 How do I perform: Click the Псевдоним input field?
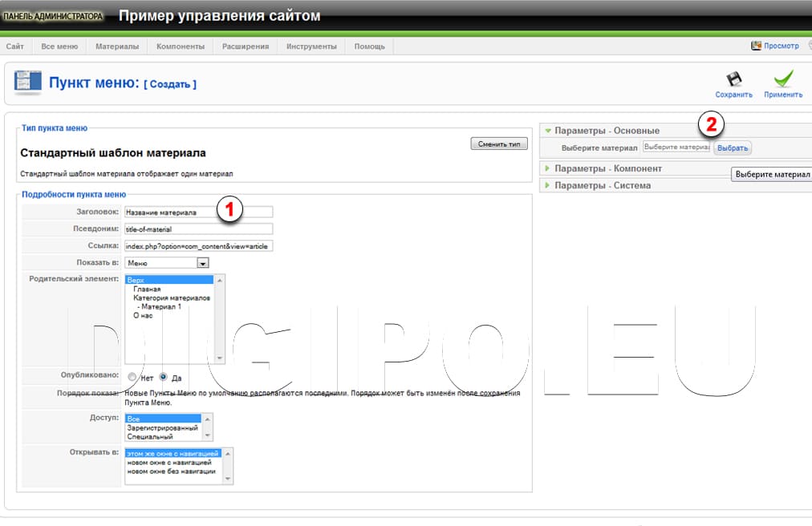[198, 229]
